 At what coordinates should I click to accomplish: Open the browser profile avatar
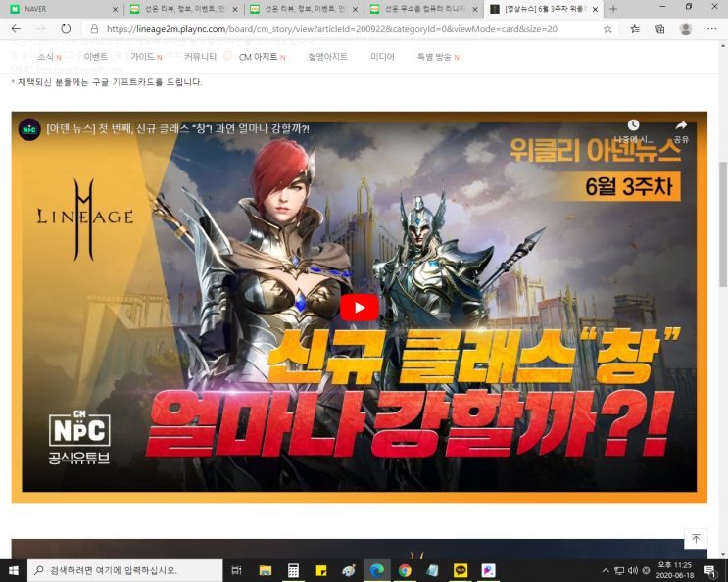click(x=686, y=29)
